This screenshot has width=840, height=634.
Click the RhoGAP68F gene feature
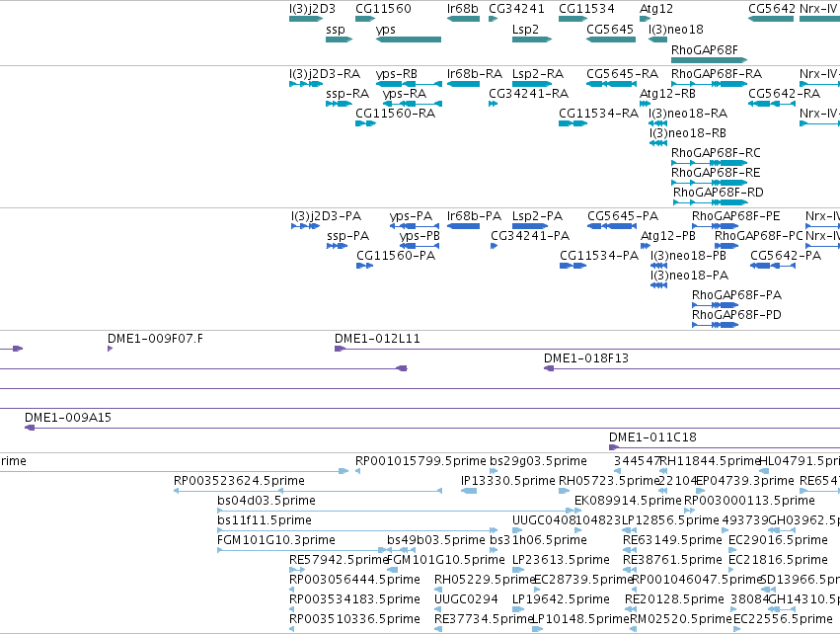click(x=709, y=60)
